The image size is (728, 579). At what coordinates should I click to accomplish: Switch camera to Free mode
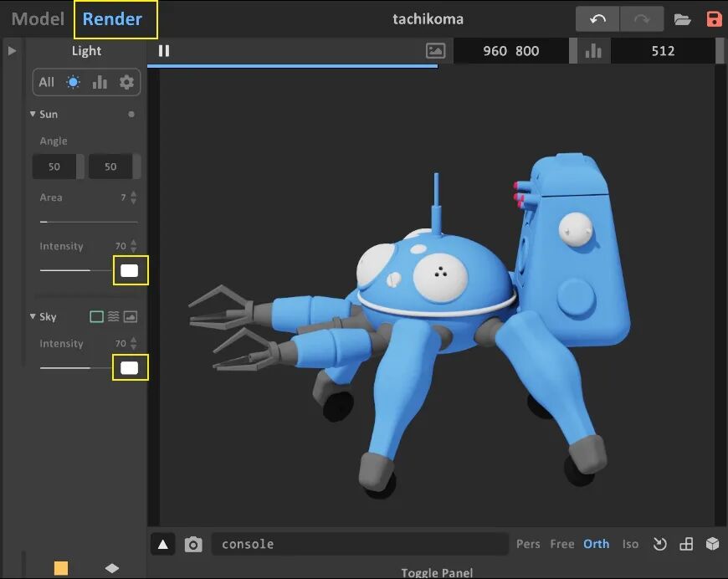tap(562, 544)
